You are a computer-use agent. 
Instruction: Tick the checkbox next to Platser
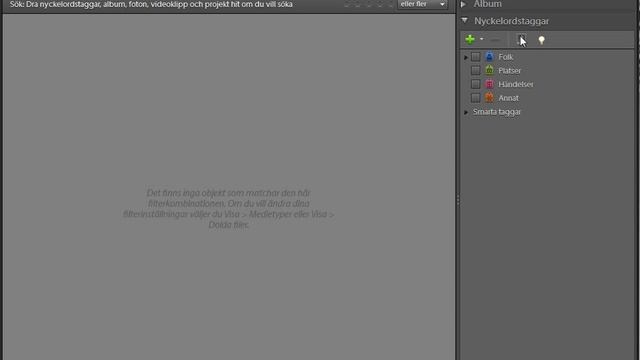pyautogui.click(x=476, y=71)
